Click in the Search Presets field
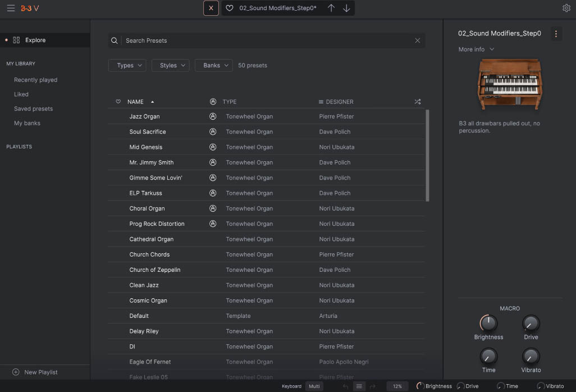Screen dimensions: 576x392 pyautogui.click(x=264, y=40)
